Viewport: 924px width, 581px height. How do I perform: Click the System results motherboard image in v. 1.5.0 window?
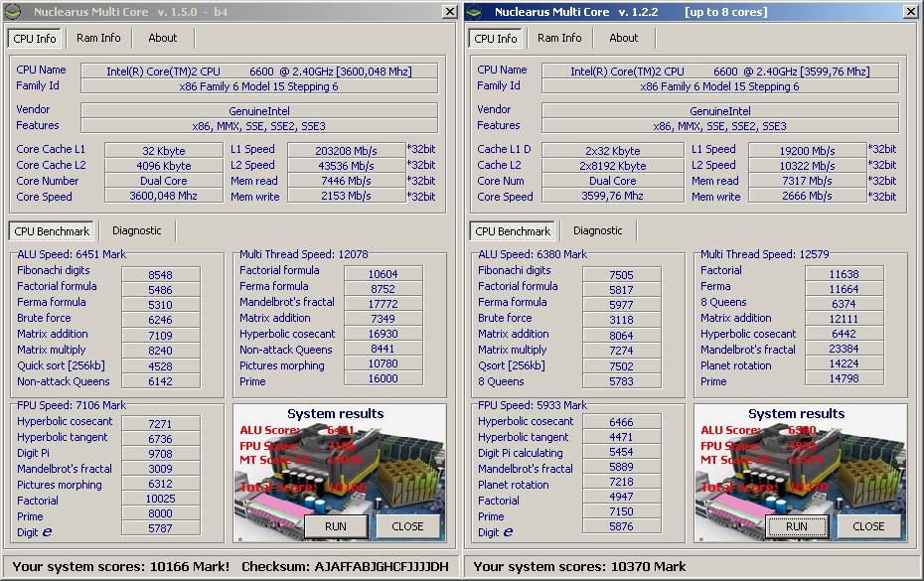click(340, 473)
